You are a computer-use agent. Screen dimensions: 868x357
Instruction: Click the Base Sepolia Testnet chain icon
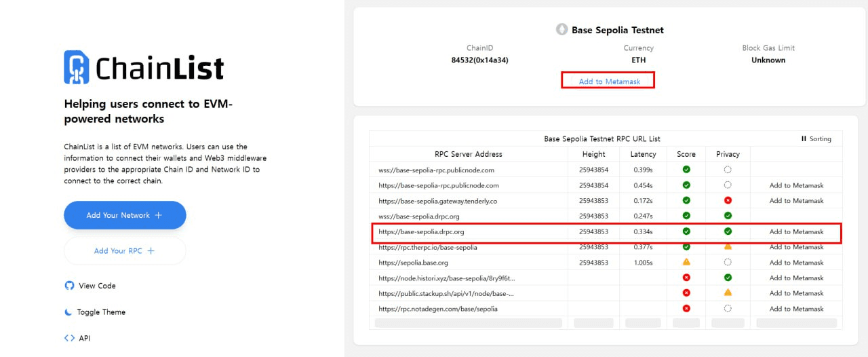(x=562, y=30)
